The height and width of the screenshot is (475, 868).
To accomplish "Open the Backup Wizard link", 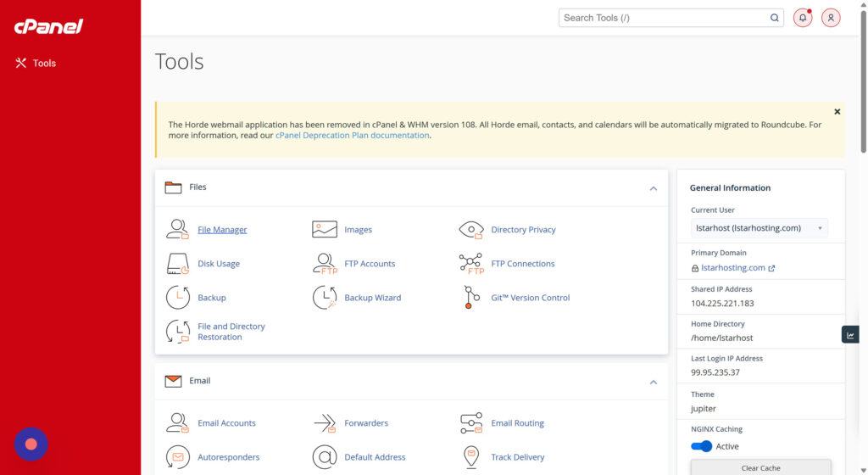I will (373, 298).
